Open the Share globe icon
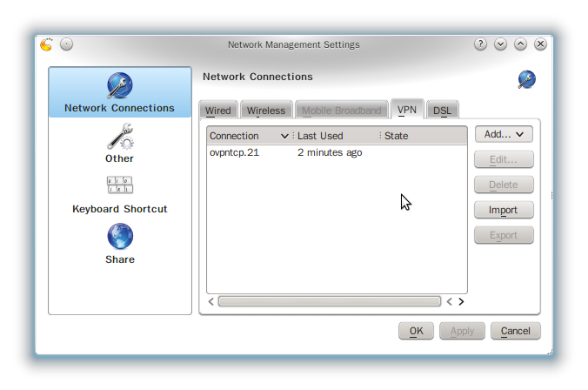Viewport: 588px width, 390px height. (119, 237)
